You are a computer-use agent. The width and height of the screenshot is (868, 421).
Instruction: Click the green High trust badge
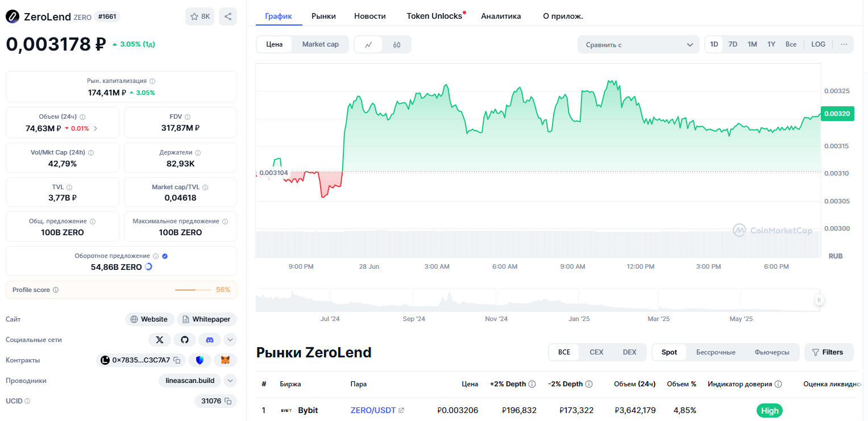[x=770, y=410]
